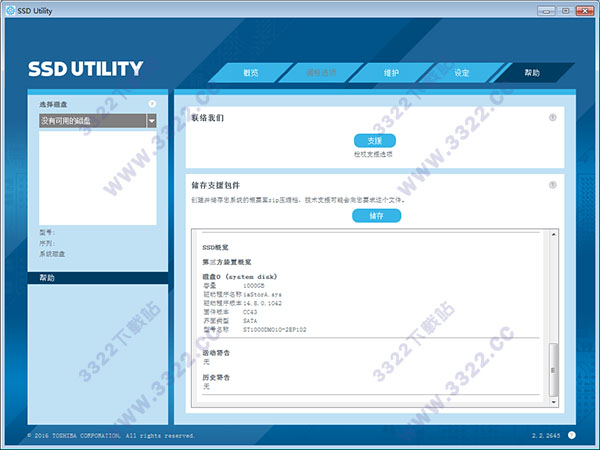Click the 储存支援包件 section title
Viewport: 600px width, 450px height.
coord(216,185)
